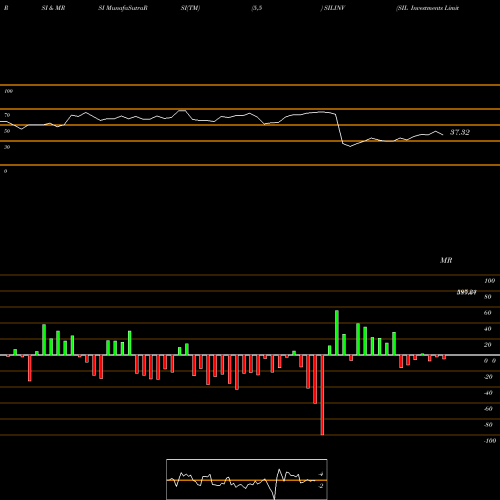Click the RSI value label 37.32
The height and width of the screenshot is (500, 500).
coord(460,132)
